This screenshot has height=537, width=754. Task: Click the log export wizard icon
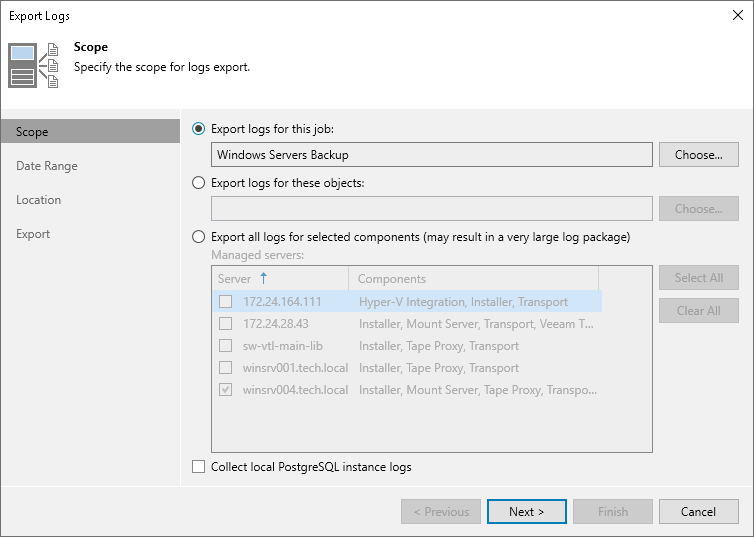(33, 65)
